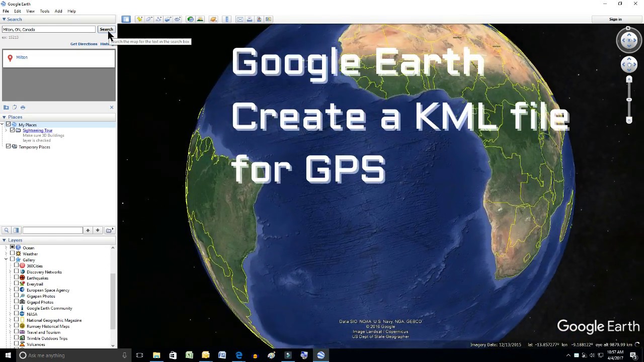Check the Volcanoes layer checkbox
Viewport: 644px width, 362px height.
16,344
